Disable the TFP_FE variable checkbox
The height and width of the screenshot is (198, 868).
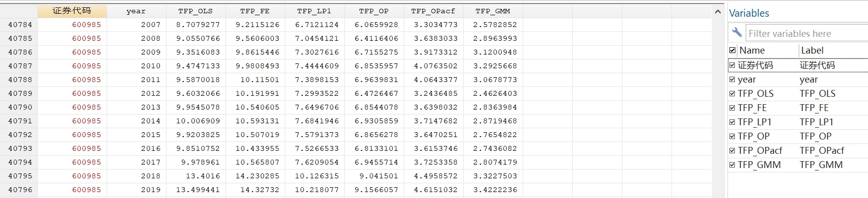pyautogui.click(x=732, y=108)
